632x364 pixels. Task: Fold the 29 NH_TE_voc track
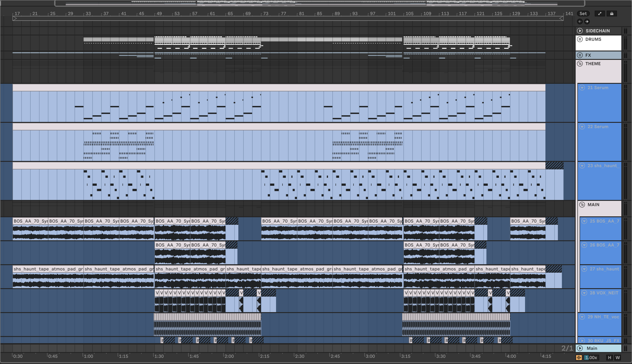pos(582,317)
